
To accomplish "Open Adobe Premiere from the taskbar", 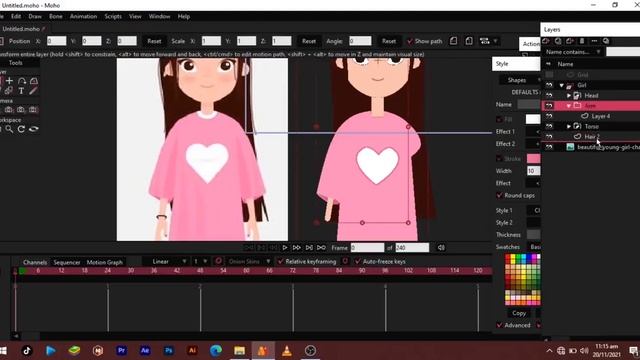I will [121, 350].
